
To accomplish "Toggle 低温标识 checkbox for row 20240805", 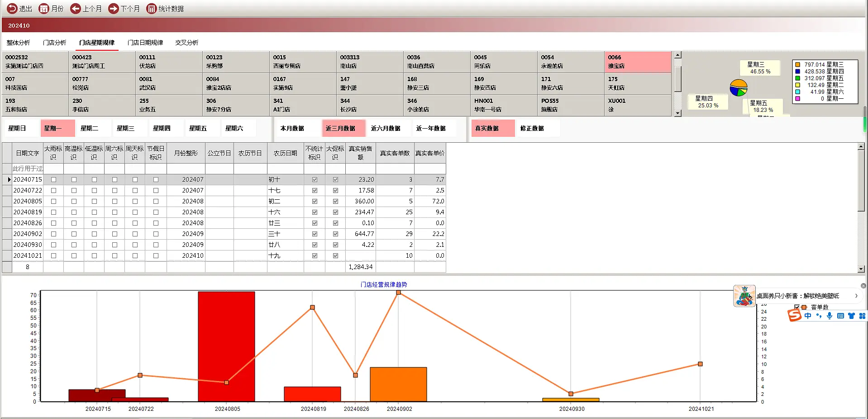I will coord(94,201).
